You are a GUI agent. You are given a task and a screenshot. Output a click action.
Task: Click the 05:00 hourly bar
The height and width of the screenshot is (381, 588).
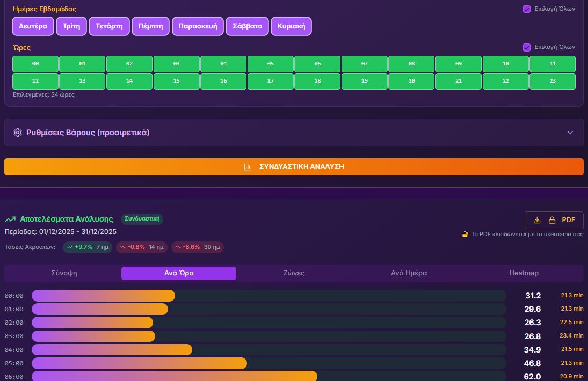(269, 363)
